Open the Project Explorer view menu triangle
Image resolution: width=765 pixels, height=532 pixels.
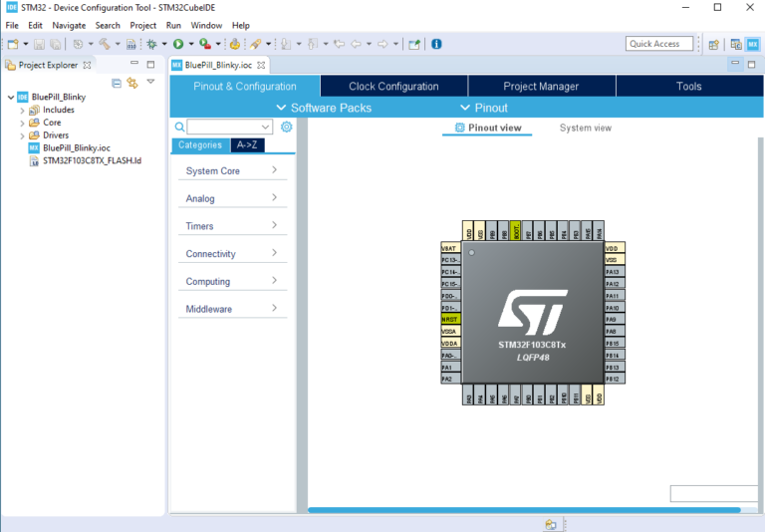(150, 82)
